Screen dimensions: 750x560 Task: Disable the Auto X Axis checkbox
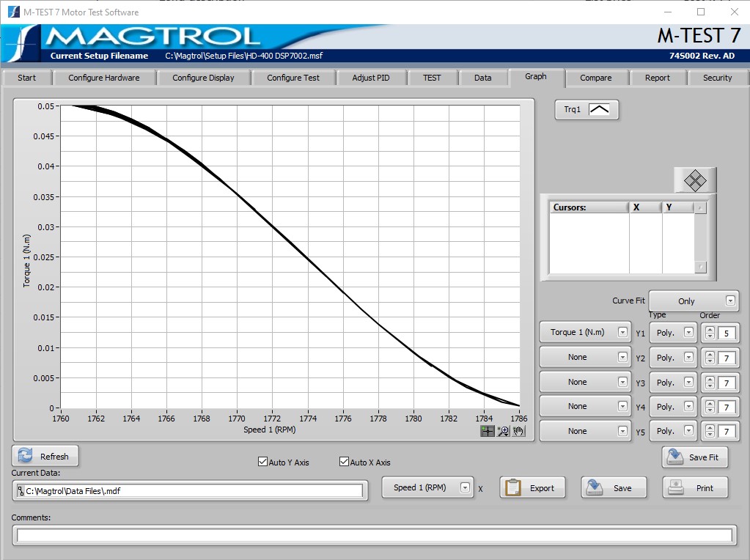342,462
